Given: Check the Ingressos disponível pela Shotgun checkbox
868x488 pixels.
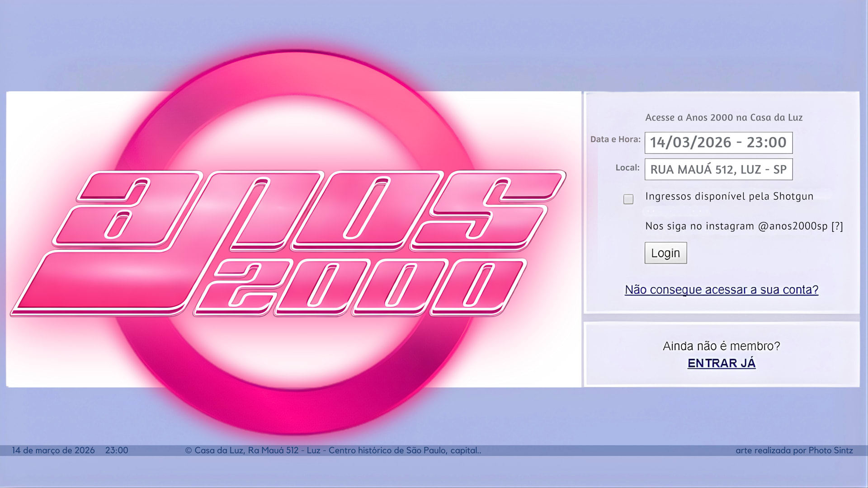Looking at the screenshot, I should 628,199.
